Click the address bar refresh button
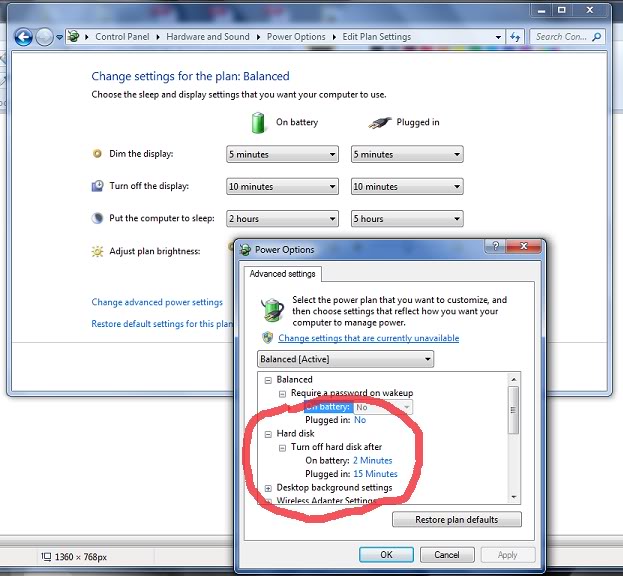Viewport: 623px width, 576px height. (x=515, y=37)
